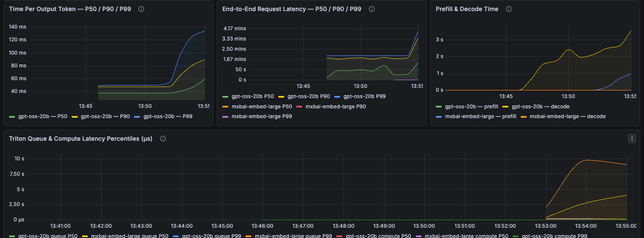Show only gpt-oss-20b — decode series
The image size is (644, 238).
541,107
